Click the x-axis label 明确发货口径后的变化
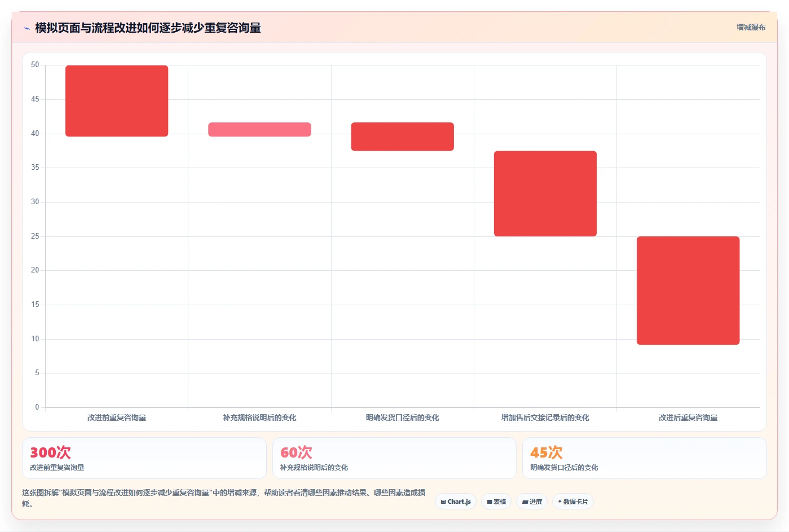Image resolution: width=789 pixels, height=532 pixels. pos(402,418)
